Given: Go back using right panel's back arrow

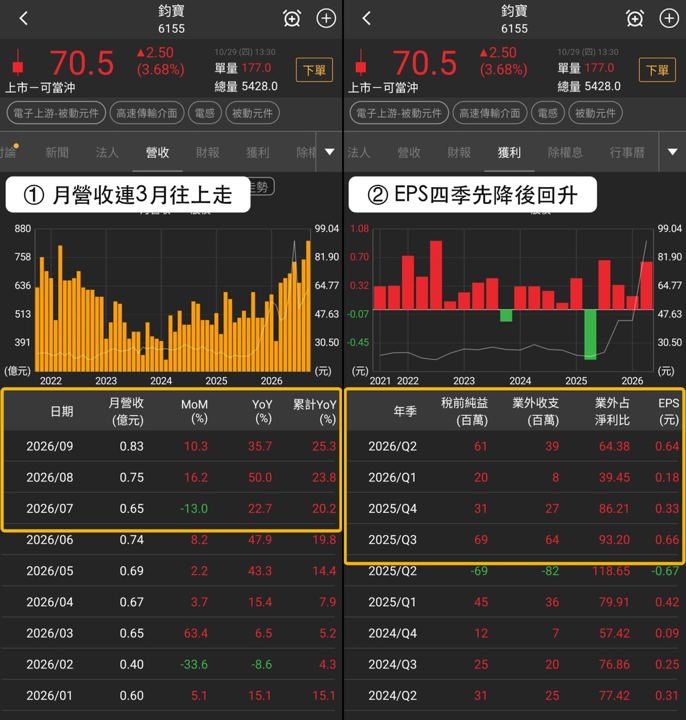Looking at the screenshot, I should [366, 18].
